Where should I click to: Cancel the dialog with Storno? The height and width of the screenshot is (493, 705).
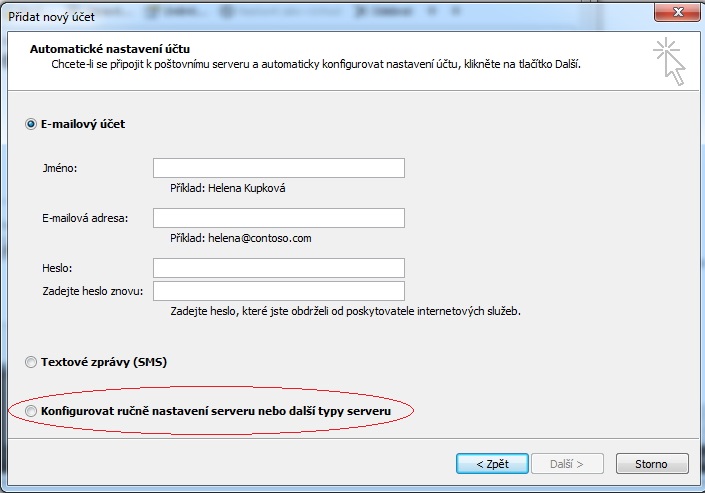652,464
